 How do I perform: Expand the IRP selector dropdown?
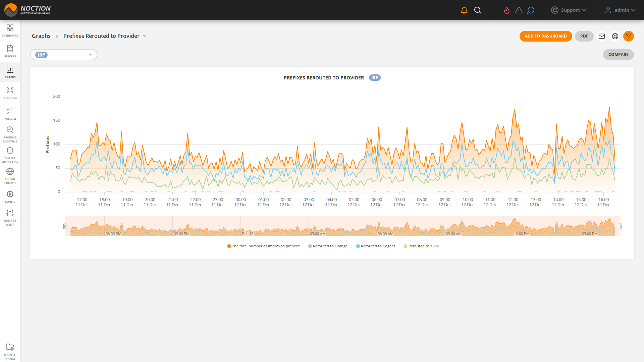pyautogui.click(x=90, y=55)
